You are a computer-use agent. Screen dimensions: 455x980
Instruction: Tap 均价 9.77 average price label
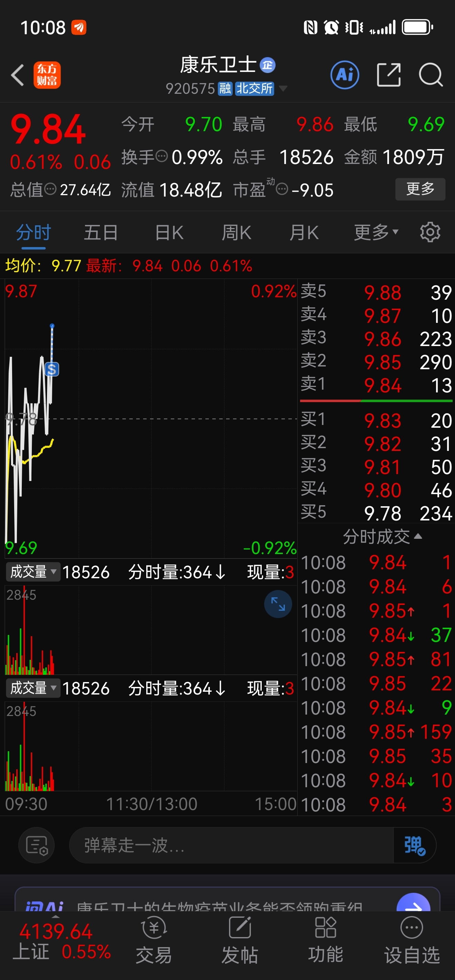point(43,265)
